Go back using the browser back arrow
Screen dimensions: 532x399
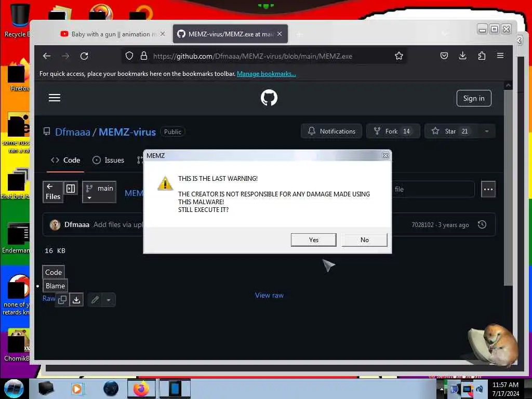[x=47, y=56]
